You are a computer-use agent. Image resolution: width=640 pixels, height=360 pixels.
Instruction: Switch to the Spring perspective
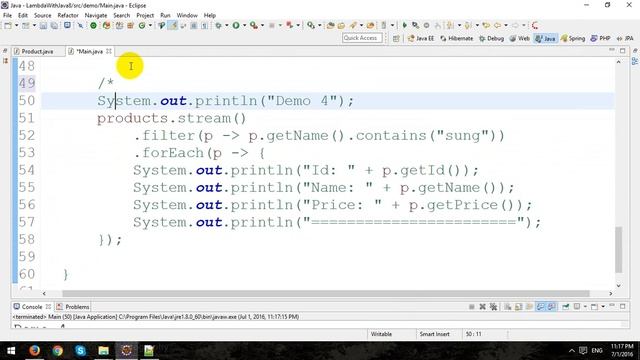click(573, 38)
